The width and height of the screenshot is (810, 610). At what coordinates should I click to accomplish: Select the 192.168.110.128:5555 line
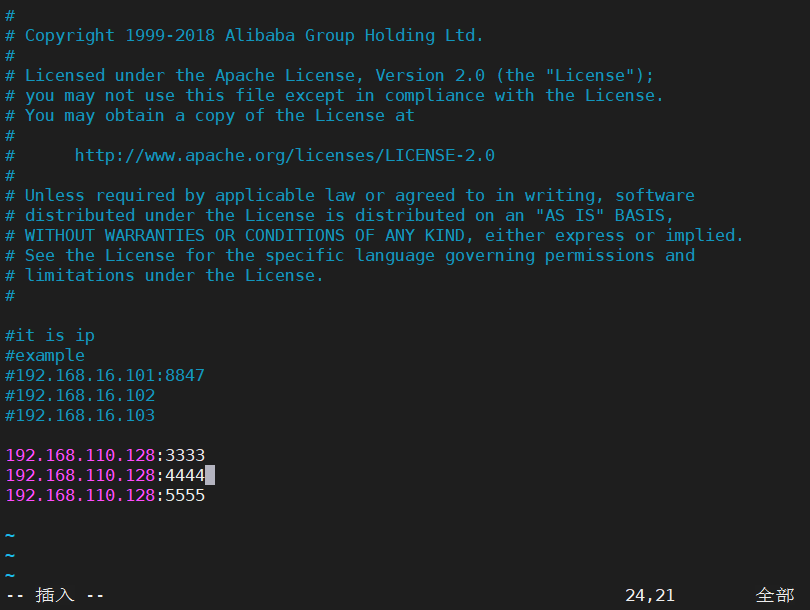coord(105,495)
